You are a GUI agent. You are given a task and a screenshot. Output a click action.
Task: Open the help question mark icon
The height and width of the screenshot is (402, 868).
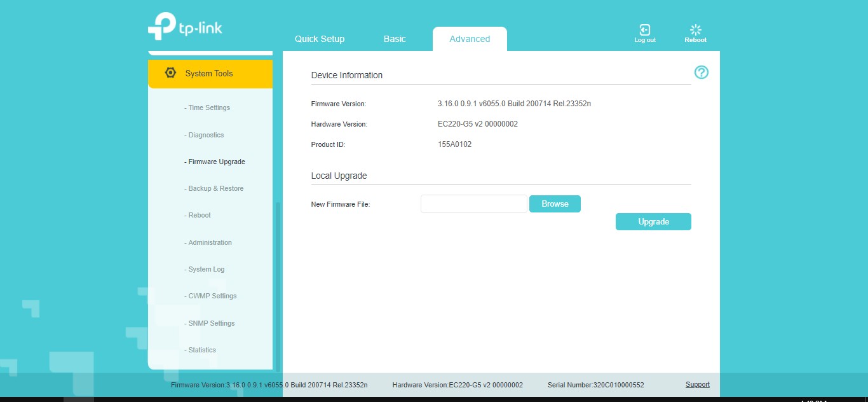[x=701, y=73]
